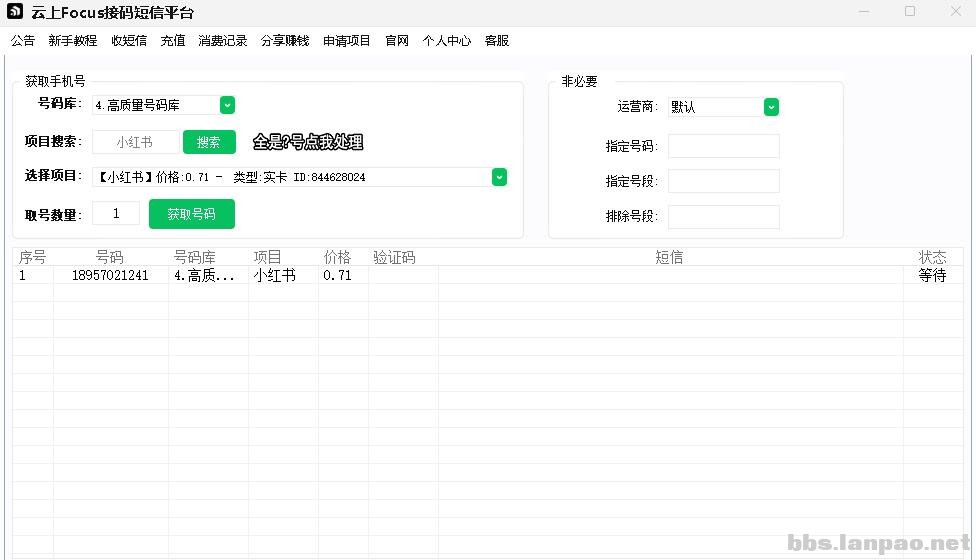Open the 客服 menu

[497, 40]
